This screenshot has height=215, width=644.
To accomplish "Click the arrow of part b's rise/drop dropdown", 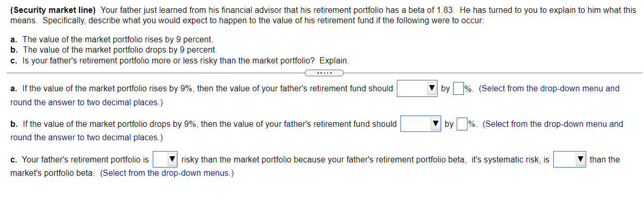I will 436,124.
